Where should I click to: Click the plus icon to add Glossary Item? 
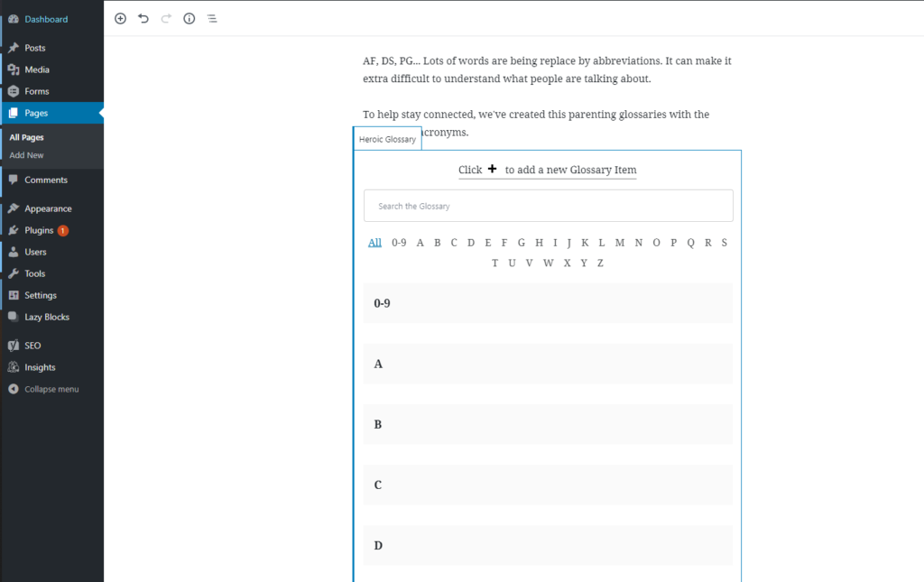[x=493, y=170]
